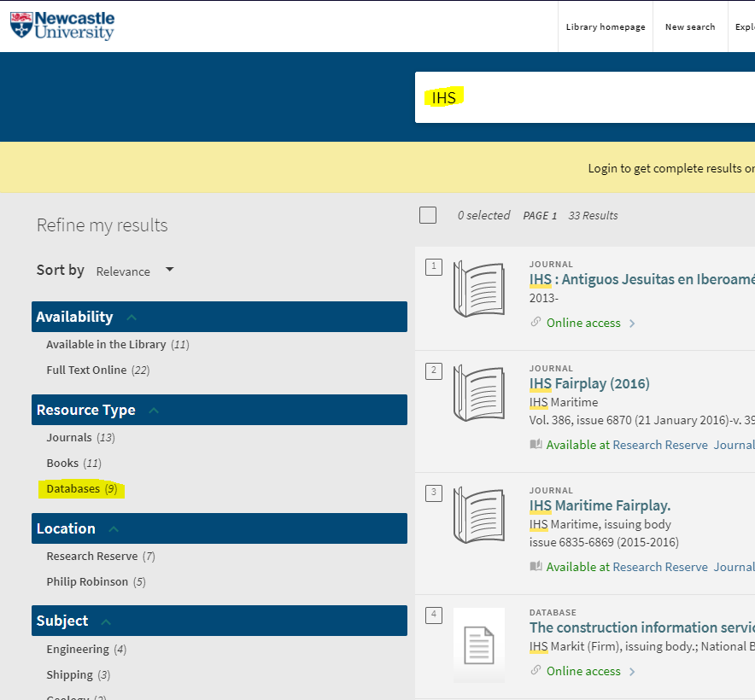Open Library homepage in top menu
755x700 pixels.
(x=605, y=26)
